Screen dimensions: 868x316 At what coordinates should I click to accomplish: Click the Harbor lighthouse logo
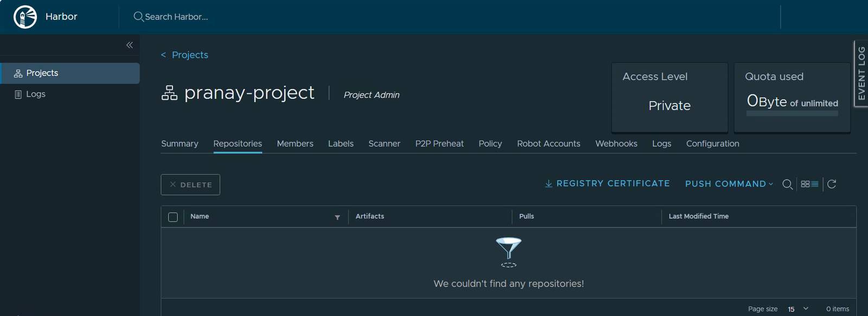point(25,17)
